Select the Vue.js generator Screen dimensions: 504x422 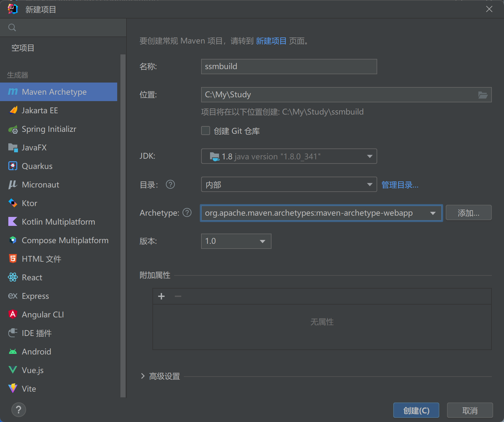tap(59, 370)
